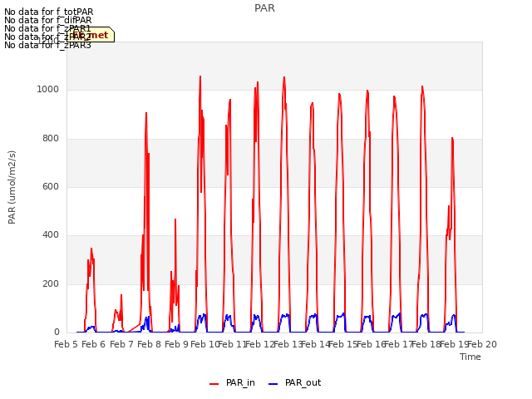This screenshot has height=399, width=532.
Task: Click the 1000 y-axis tick label
Action: point(48,89)
